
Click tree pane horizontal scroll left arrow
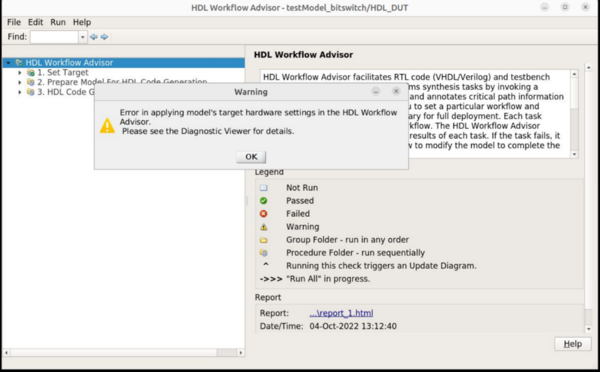coord(7,352)
